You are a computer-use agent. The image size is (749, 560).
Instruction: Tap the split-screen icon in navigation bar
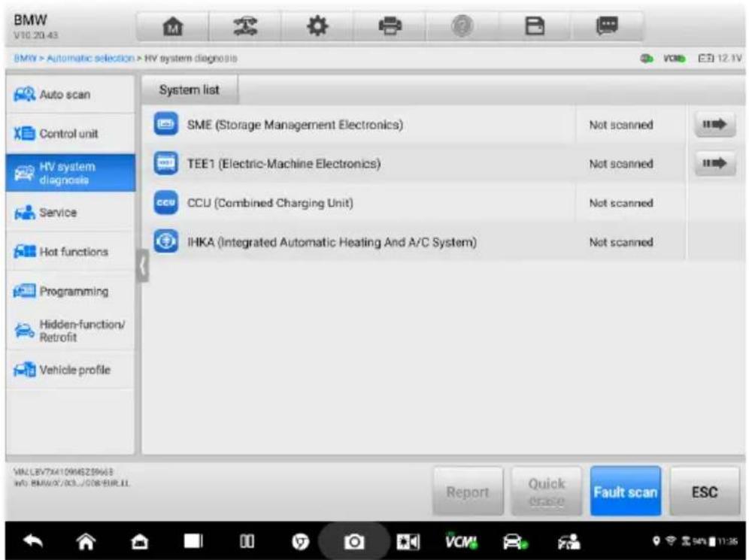pos(247,541)
